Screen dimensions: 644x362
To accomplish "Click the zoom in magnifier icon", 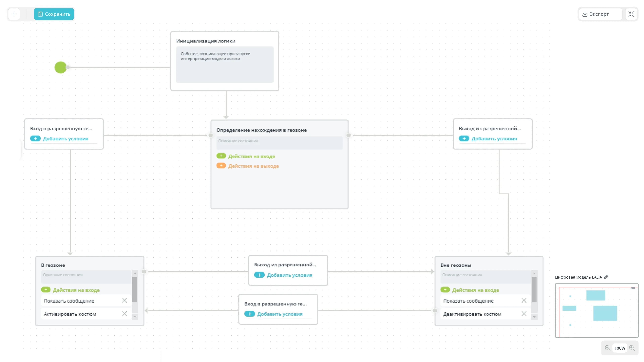I will point(632,348).
